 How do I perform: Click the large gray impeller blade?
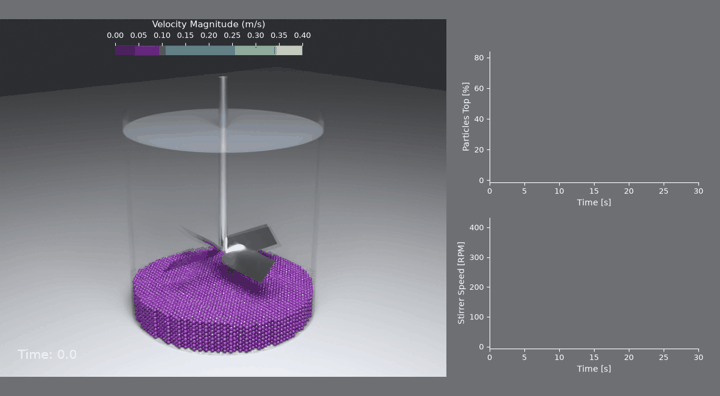tap(248, 266)
